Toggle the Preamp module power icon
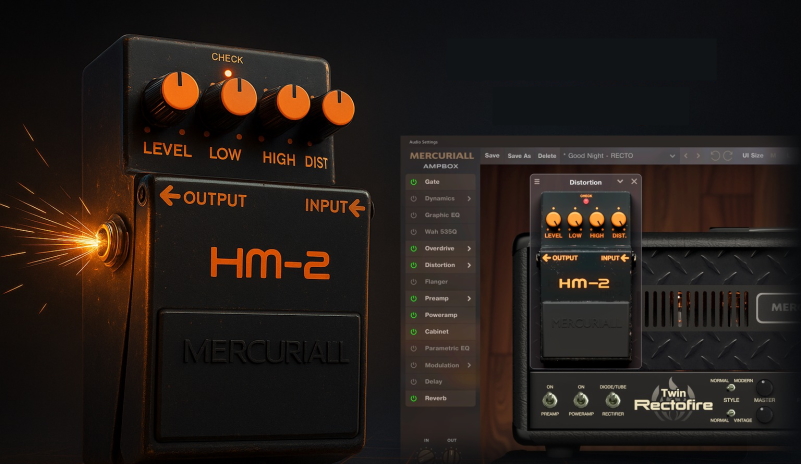This screenshot has height=464, width=801. [x=414, y=298]
